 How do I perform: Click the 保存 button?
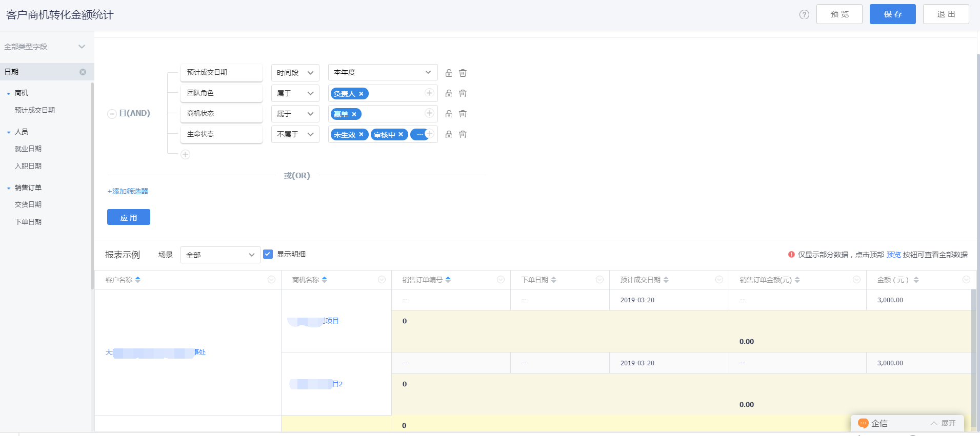coord(893,14)
